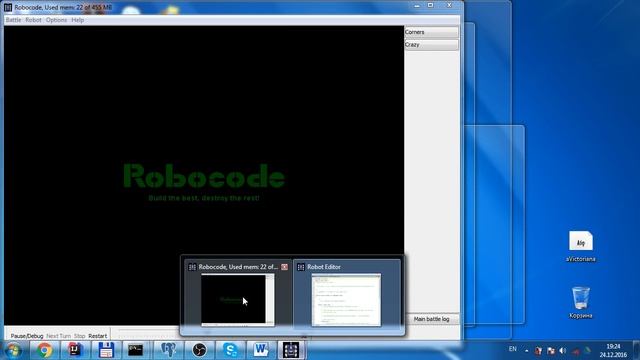
Task: Launch Google Chrome from taskbar
Action: pyautogui.click(x=44, y=350)
